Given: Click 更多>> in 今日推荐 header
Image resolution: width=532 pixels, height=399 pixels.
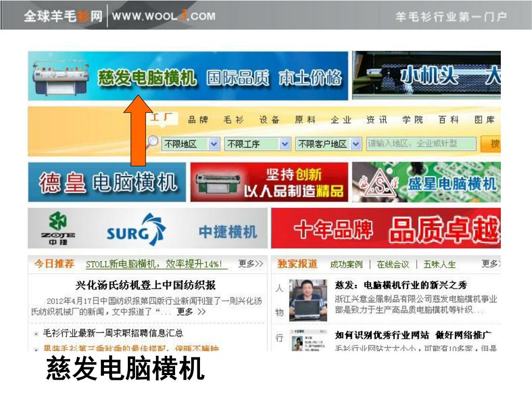Looking at the screenshot, I should point(250,263).
